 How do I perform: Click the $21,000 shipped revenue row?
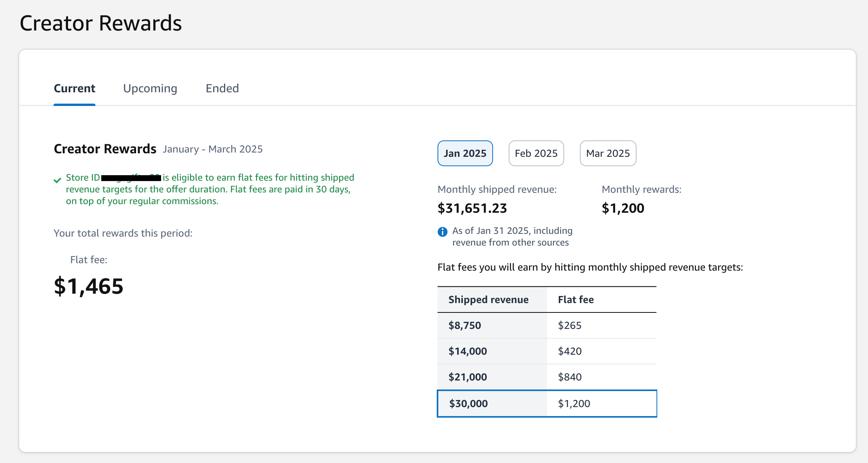(468, 377)
